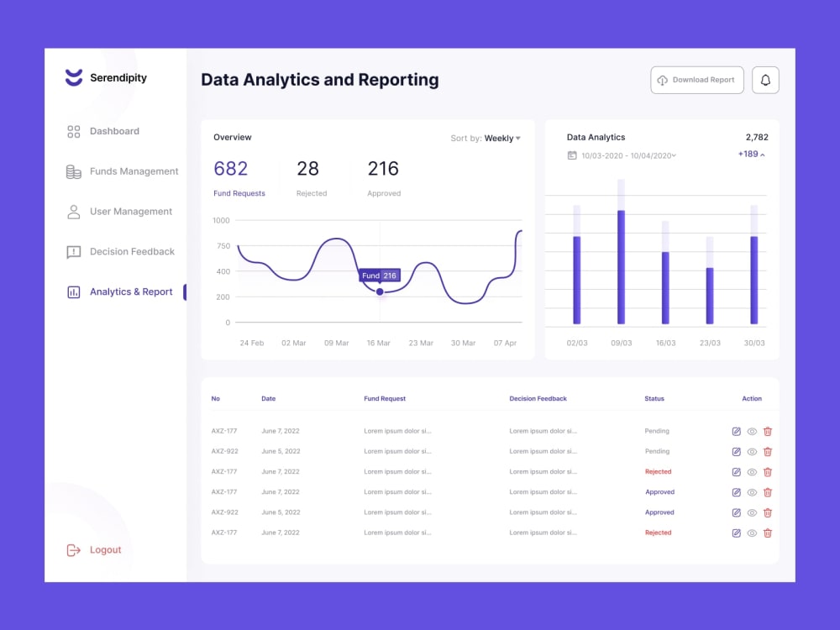Click the Download Report button
840x630 pixels.
(697, 80)
